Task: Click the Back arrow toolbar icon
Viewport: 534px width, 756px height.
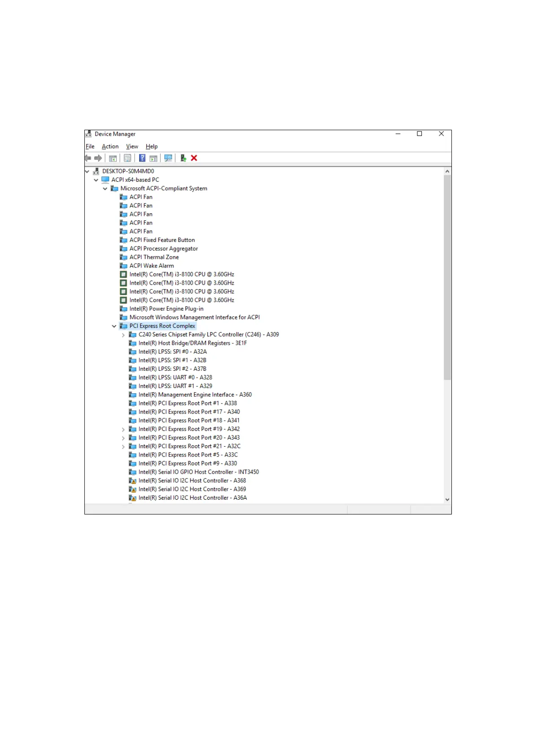Action: [x=88, y=158]
